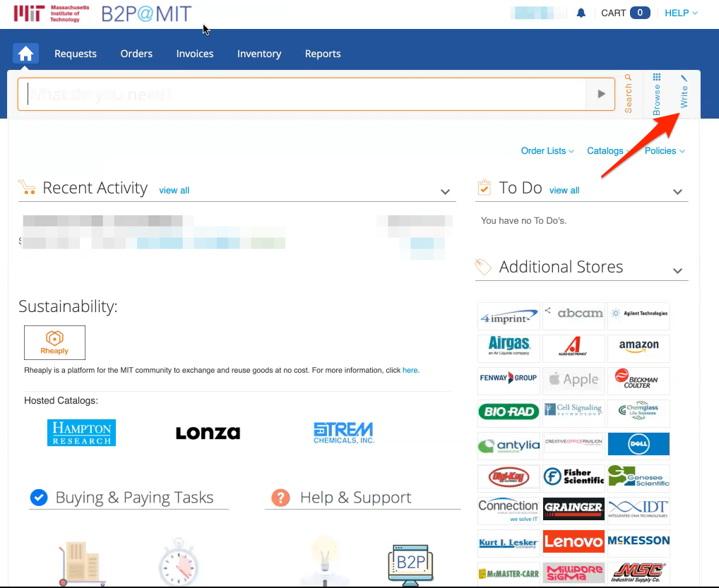The image size is (719, 588).
Task: Open the Connection store
Action: click(509, 511)
